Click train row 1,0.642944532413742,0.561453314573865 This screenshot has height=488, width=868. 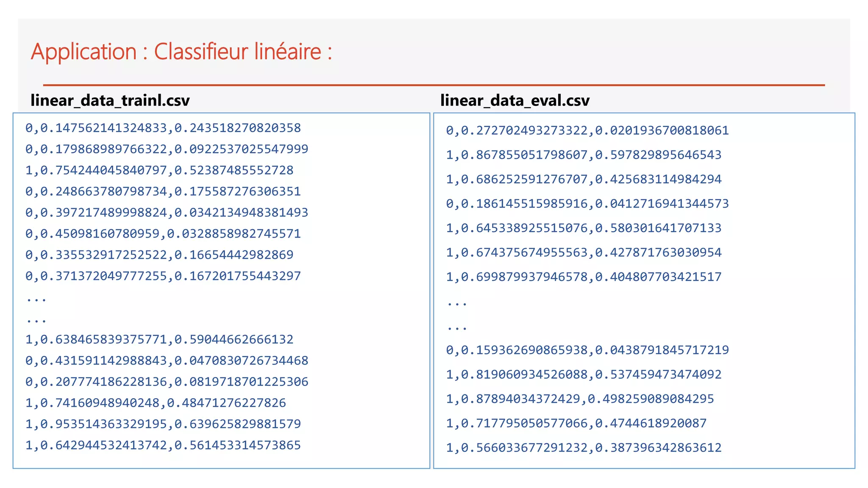163,445
